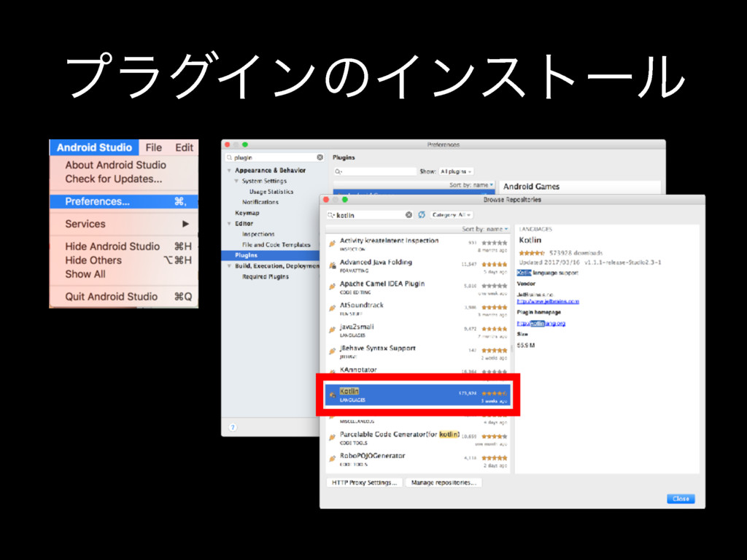The height and width of the screenshot is (560, 747).
Task: Open the File menu
Action: coord(153,147)
